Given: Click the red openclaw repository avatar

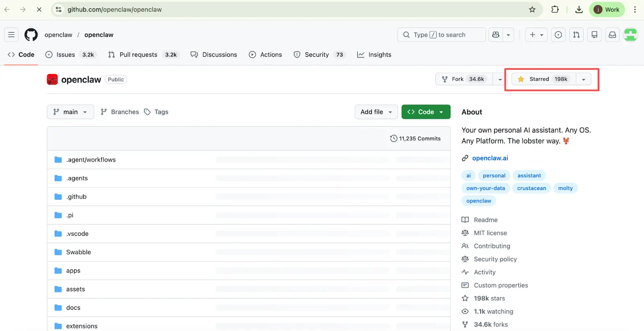Looking at the screenshot, I should click(x=52, y=80).
